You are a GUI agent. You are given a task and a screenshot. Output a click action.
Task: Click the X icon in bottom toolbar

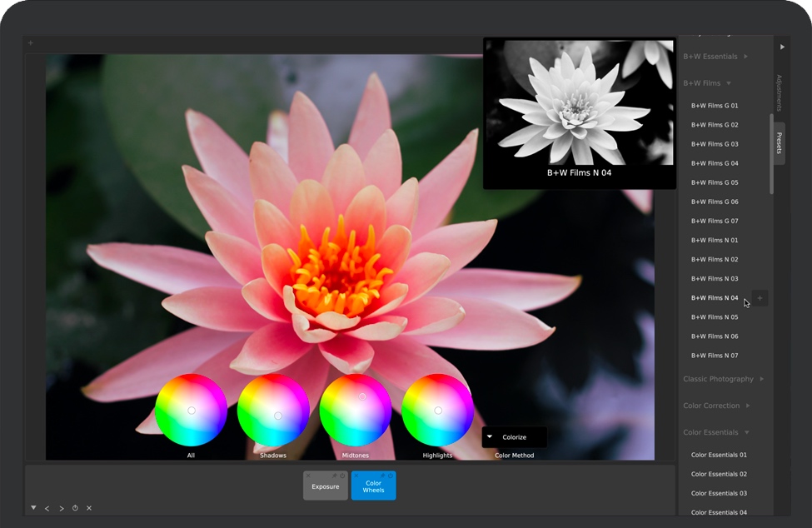(x=89, y=508)
